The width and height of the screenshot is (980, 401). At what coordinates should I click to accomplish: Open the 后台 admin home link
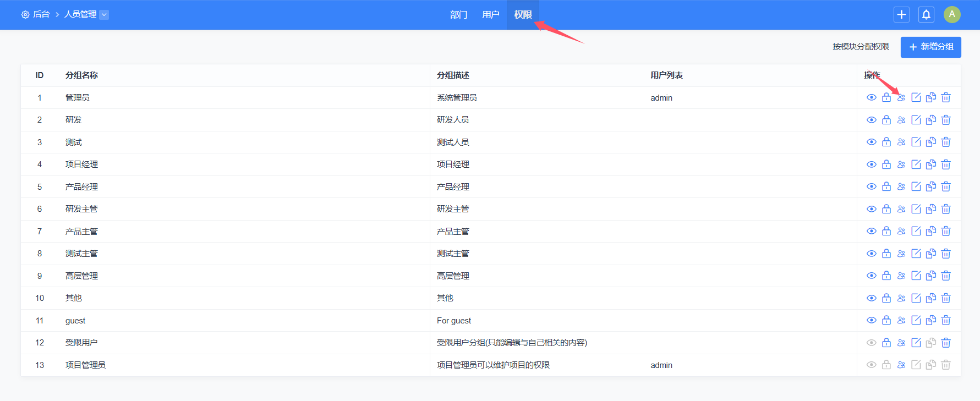[36, 14]
